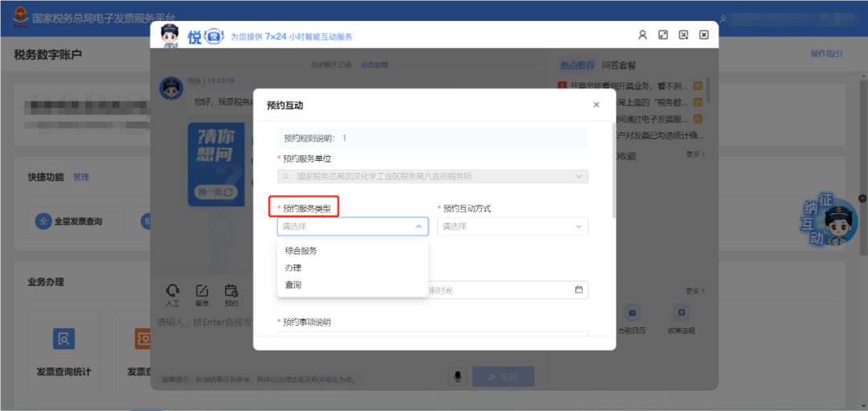Click the 预约规则说明 text row

pyautogui.click(x=433, y=138)
